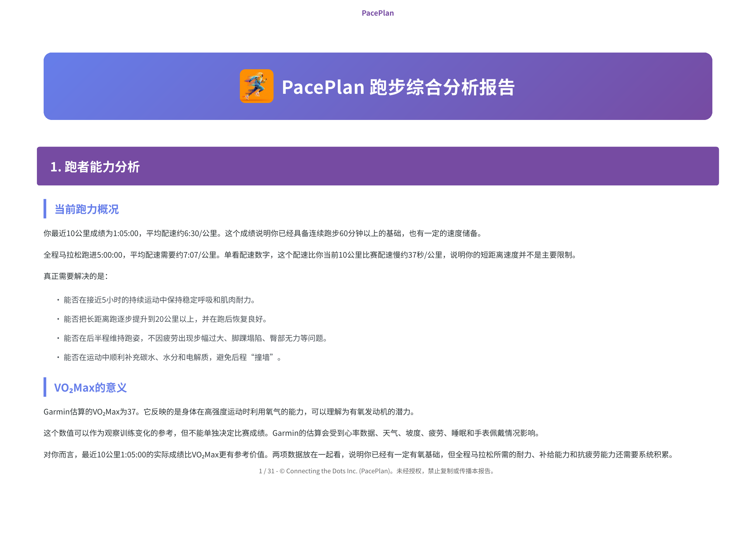Click bullet '能否把长距离跑逐步提升到20公里以上'
Screen dimensions: 756x535
(166, 319)
